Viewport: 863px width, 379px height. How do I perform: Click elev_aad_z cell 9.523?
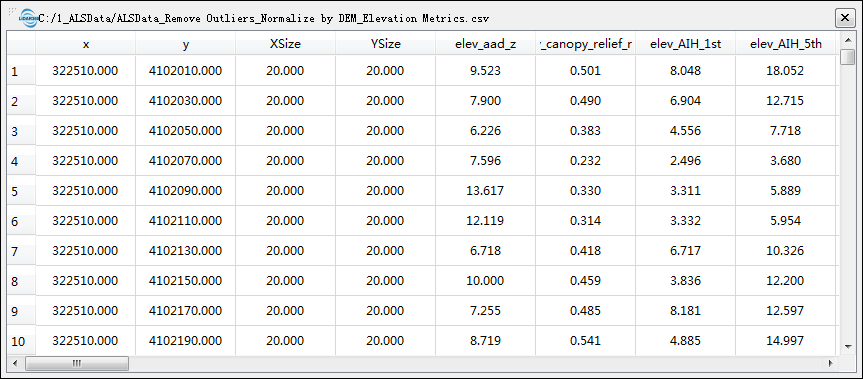click(x=485, y=70)
